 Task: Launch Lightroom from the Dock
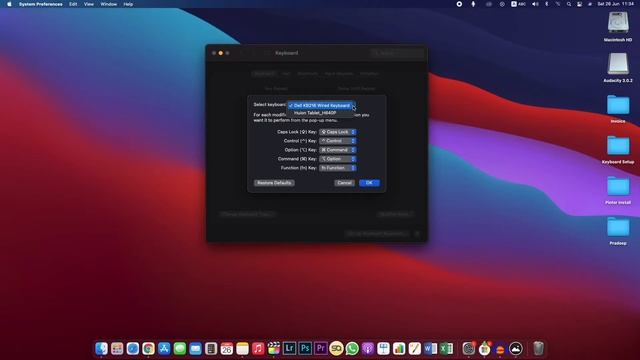coord(289,349)
